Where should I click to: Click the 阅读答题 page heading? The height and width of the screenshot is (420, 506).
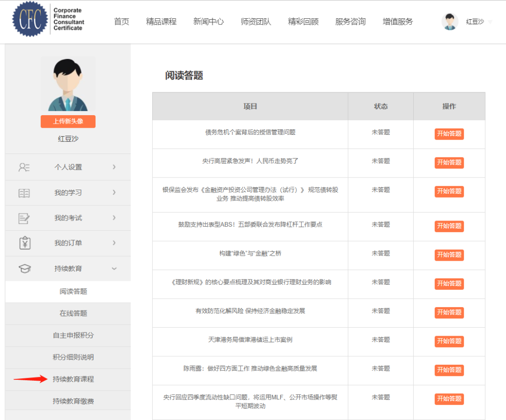[x=184, y=75]
